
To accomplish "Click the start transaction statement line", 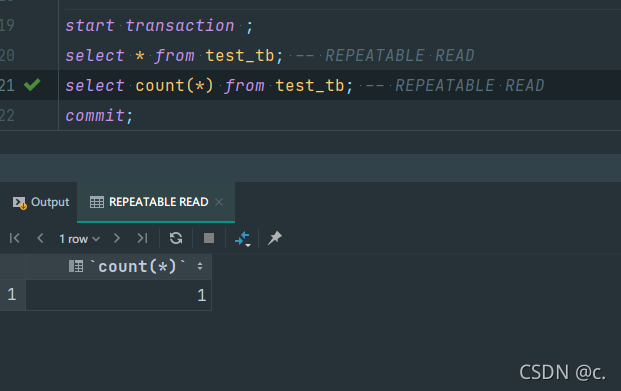I will tap(158, 26).
